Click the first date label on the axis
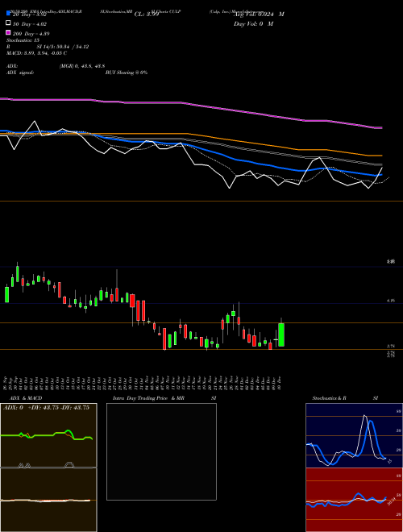 6,383
